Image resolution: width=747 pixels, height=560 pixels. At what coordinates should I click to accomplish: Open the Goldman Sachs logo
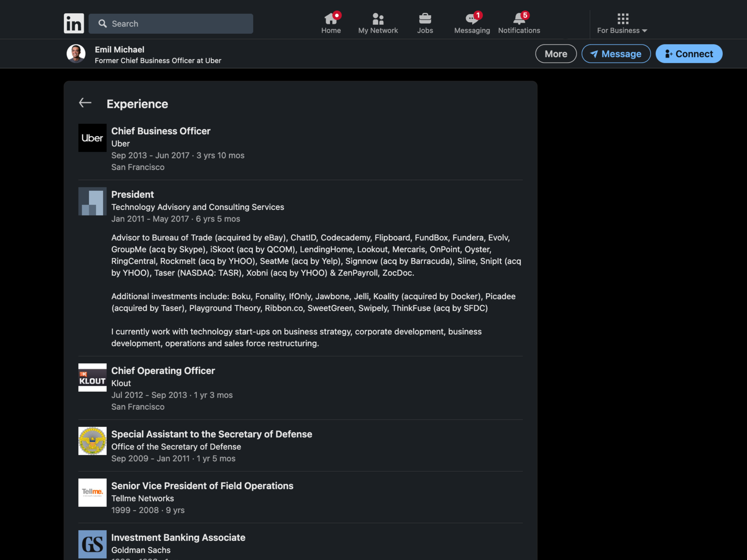(92, 544)
